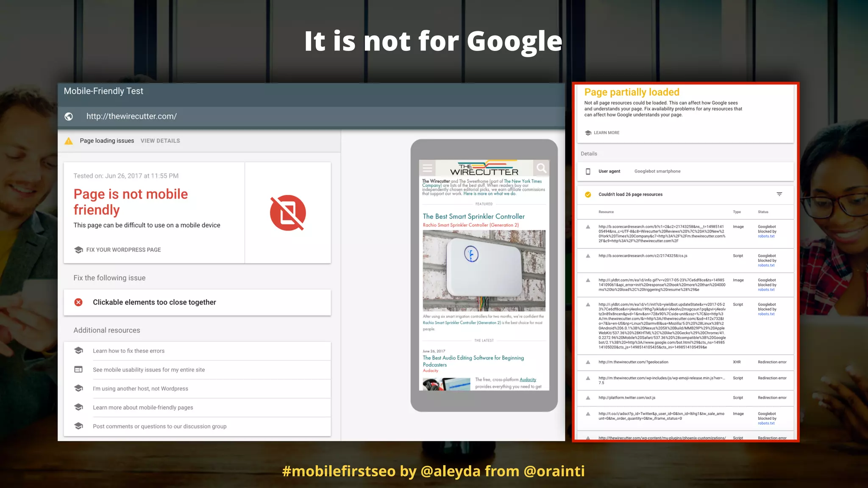
Task: Click the FIX YOUR WORDPRESS PAGE link
Action: [123, 250]
